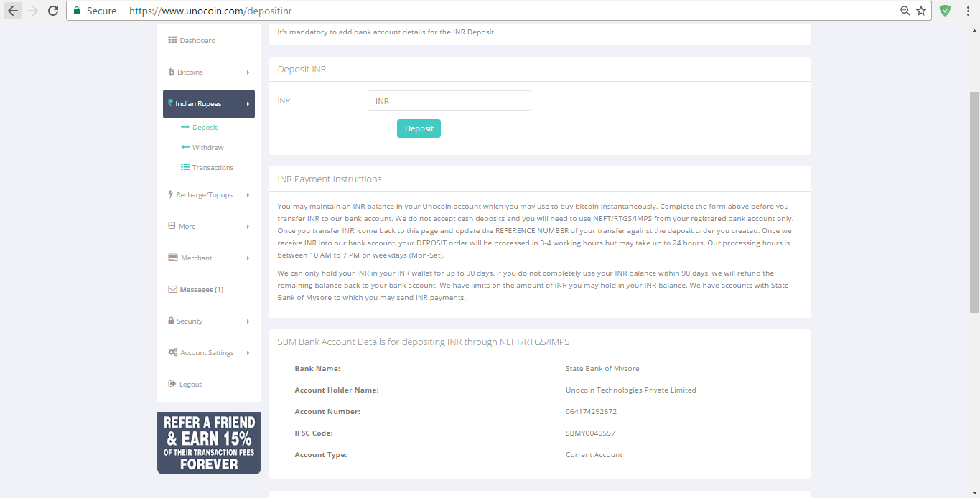Open the Account Settings menu item
Image resolution: width=980 pixels, height=498 pixels.
point(209,352)
